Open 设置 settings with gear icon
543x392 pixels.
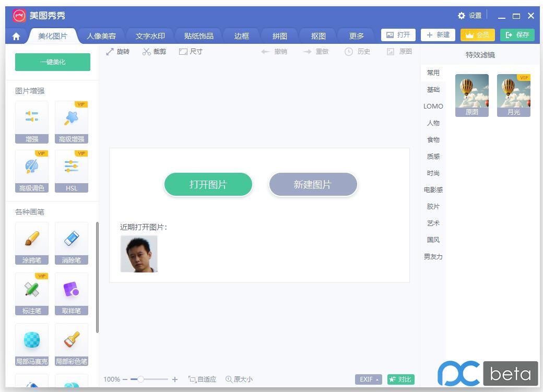point(469,16)
